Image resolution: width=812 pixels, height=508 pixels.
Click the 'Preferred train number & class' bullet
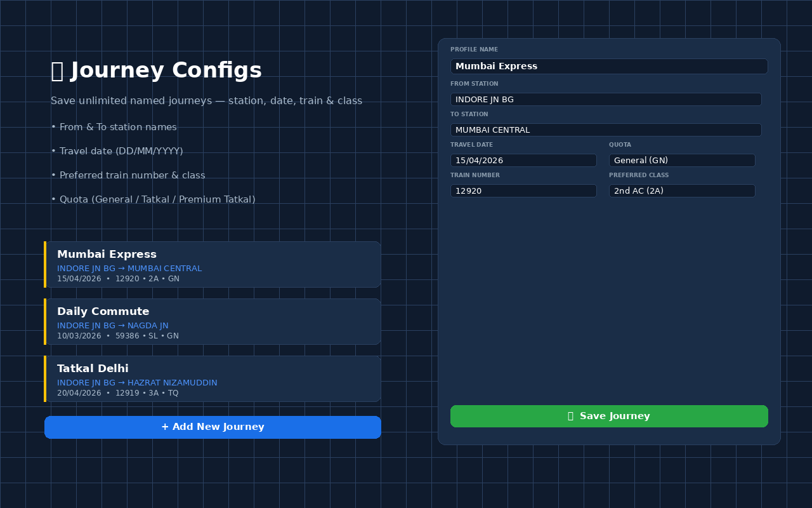[128, 175]
